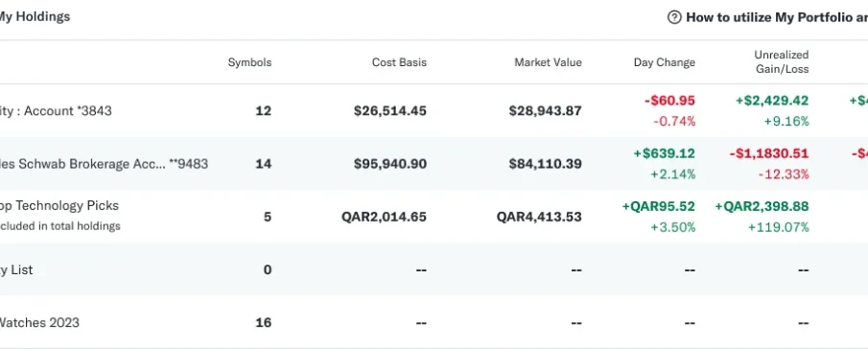Select the $95,940.90 cost basis cell

tap(390, 164)
